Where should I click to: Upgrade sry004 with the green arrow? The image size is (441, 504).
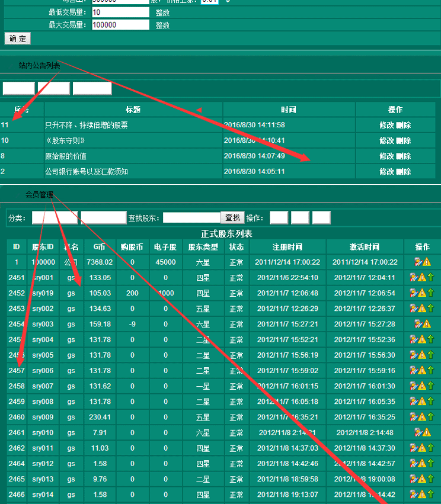point(431,339)
